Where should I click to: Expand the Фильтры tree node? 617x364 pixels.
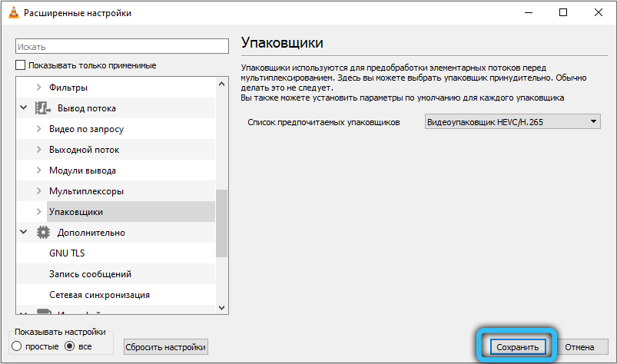point(38,88)
